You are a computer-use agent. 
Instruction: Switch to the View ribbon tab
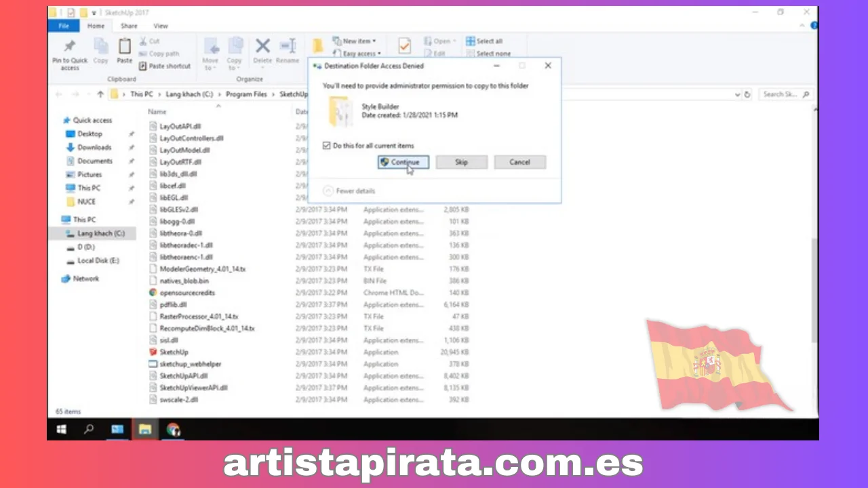(x=161, y=26)
